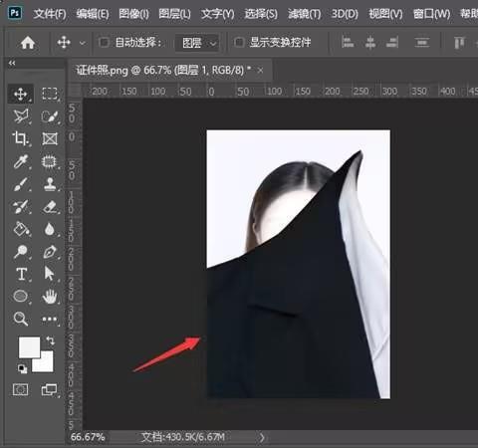This screenshot has width=478, height=448.
Task: Click the ID photo on the canvas
Action: point(299,265)
